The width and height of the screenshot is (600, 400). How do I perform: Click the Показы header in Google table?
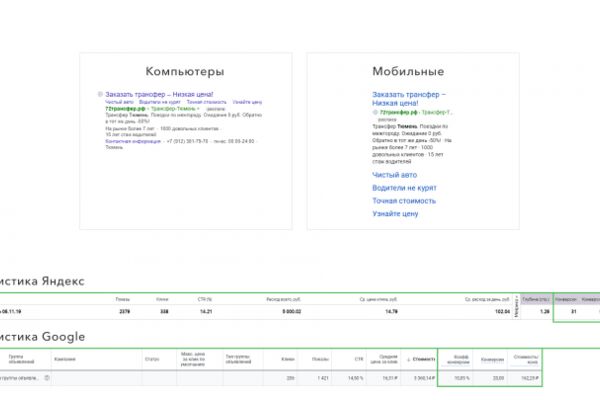(320, 359)
